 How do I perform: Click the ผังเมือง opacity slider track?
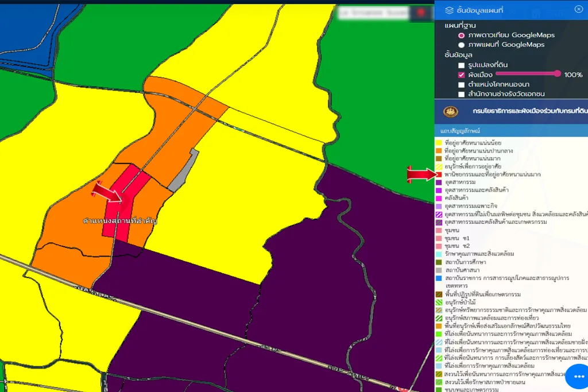pyautogui.click(x=528, y=73)
